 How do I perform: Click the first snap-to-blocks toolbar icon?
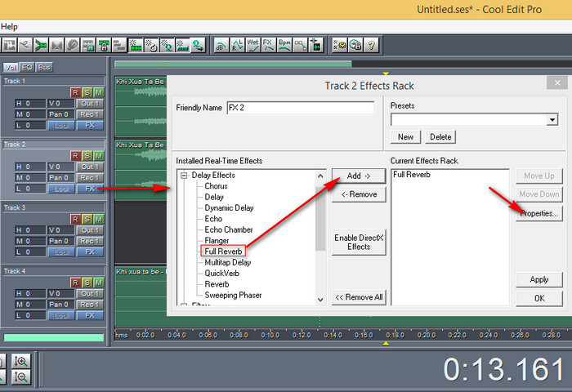136,46
